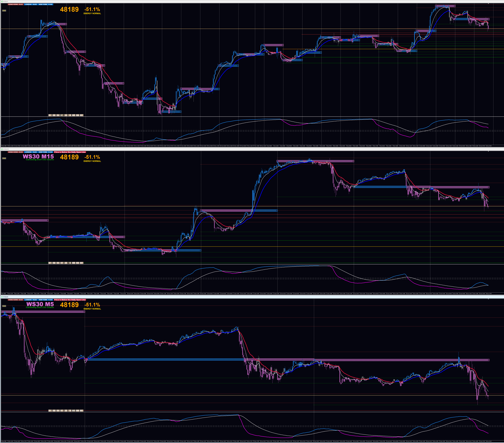504x443 pixels.
Task: Select H4 timeframe in the M15 chart
Action: click(x=58, y=263)
